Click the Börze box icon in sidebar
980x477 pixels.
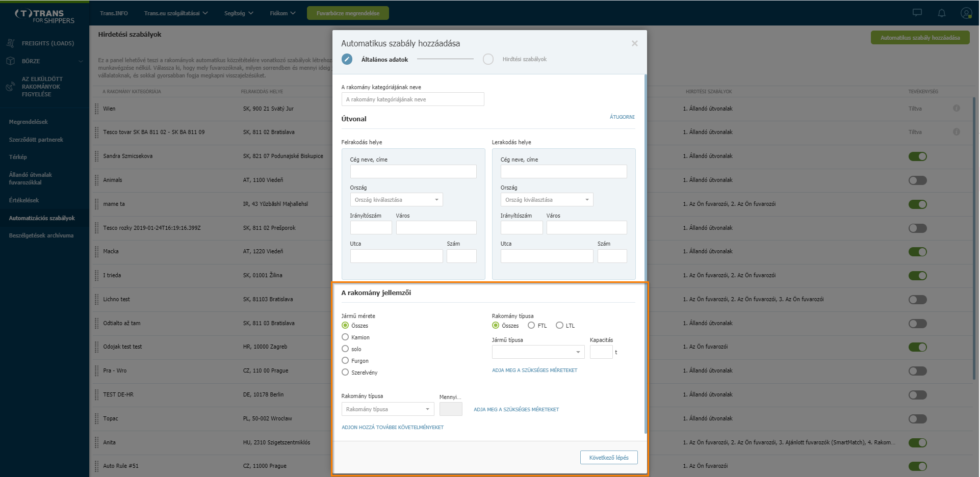tap(10, 61)
